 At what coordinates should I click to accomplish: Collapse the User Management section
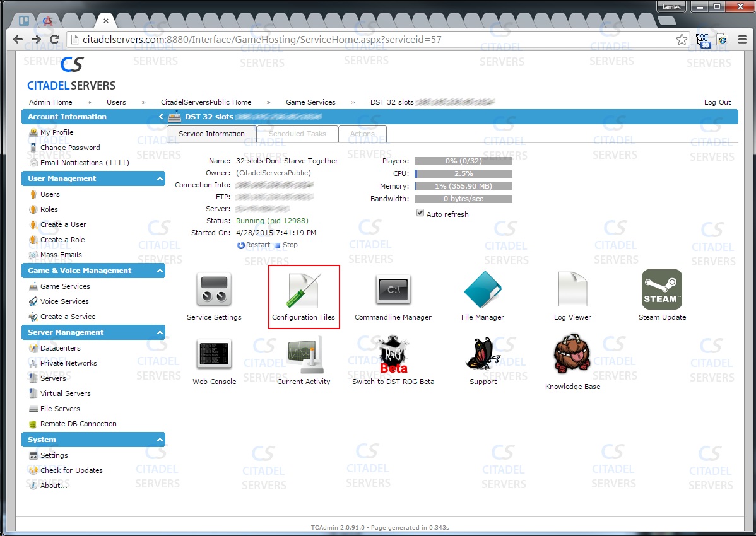pos(160,179)
